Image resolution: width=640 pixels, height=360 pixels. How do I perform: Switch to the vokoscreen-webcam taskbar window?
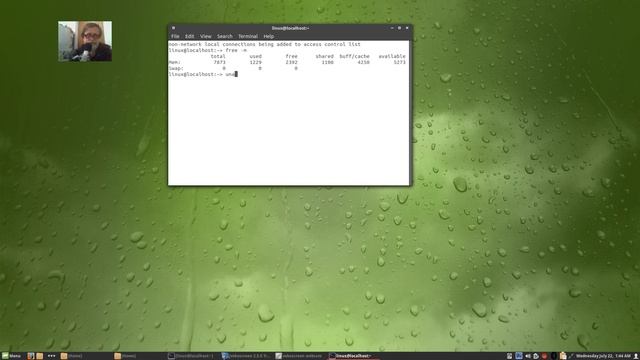click(299, 356)
